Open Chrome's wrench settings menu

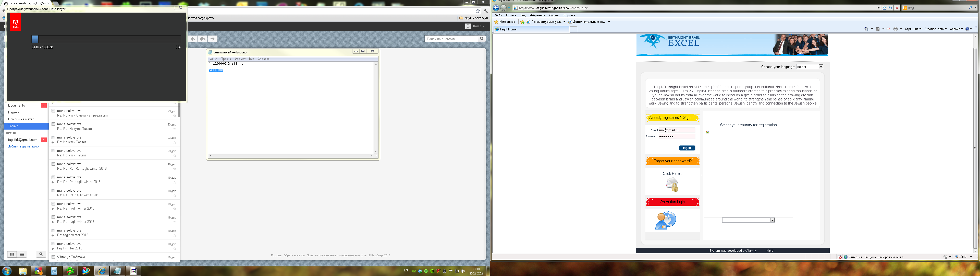tap(485, 11)
